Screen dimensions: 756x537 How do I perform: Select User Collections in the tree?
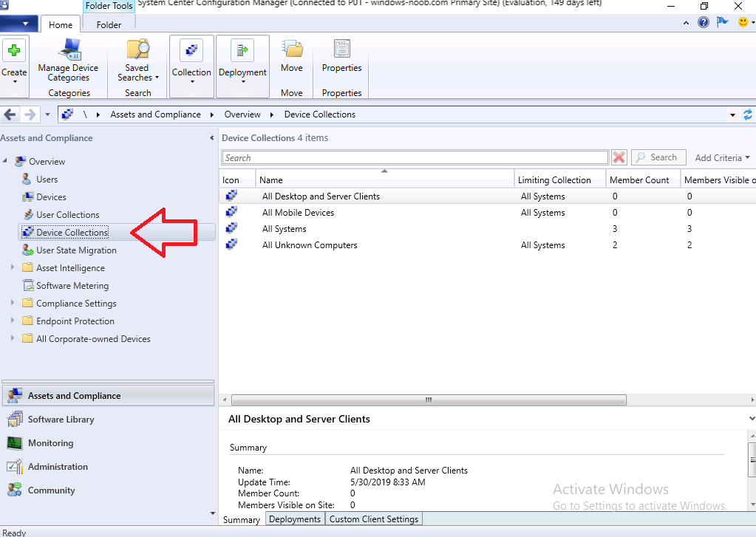pos(67,214)
